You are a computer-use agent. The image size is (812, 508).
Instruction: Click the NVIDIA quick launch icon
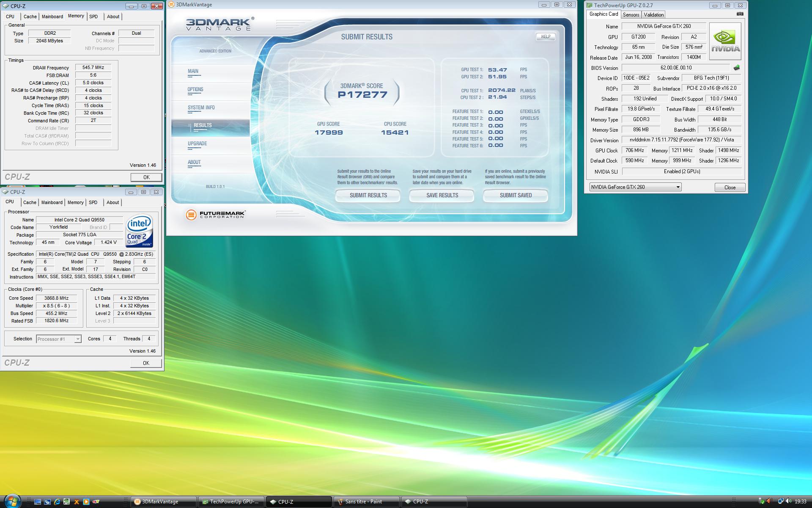pos(67,502)
